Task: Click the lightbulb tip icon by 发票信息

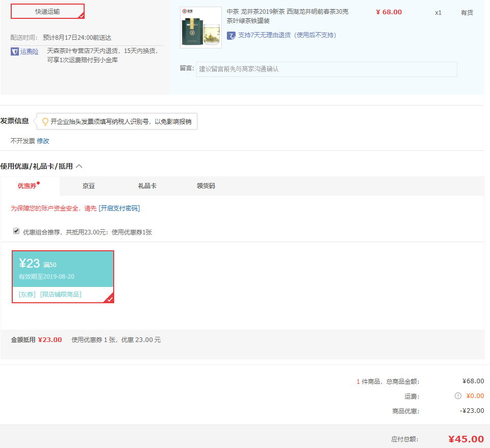Action: pyautogui.click(x=45, y=121)
